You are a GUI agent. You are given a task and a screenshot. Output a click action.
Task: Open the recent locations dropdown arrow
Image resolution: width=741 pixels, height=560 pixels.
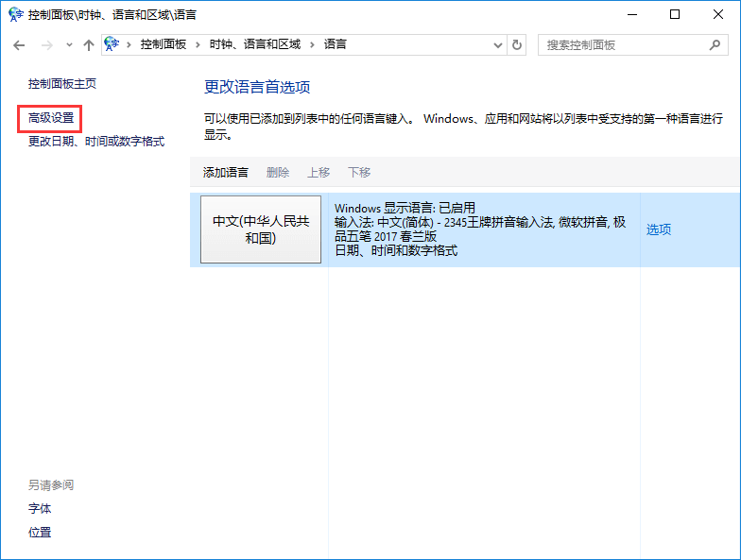(68, 44)
